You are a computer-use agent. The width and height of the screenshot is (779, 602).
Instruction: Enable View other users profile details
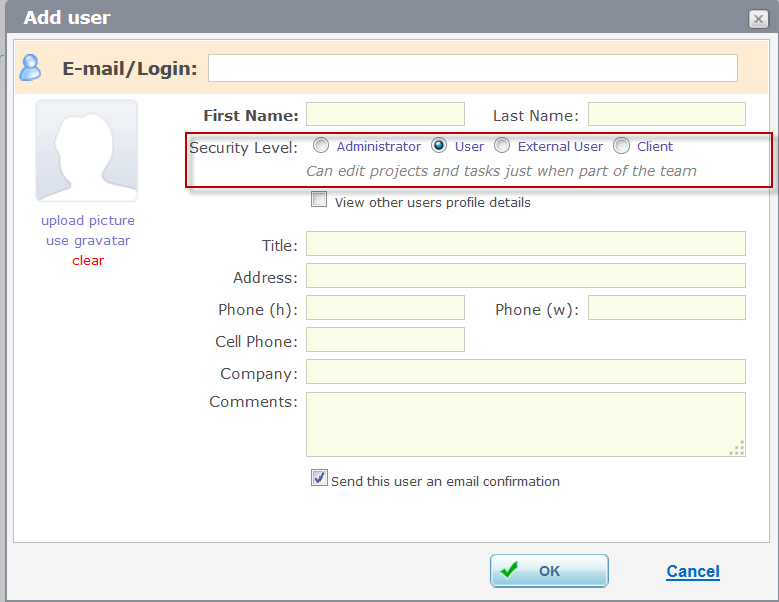coord(319,199)
